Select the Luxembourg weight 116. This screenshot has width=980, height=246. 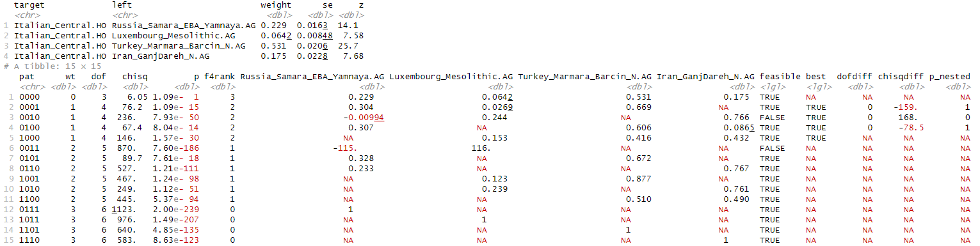click(x=481, y=148)
